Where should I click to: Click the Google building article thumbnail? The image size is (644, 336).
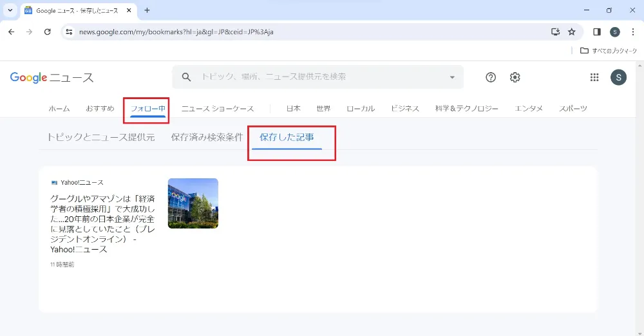(193, 203)
